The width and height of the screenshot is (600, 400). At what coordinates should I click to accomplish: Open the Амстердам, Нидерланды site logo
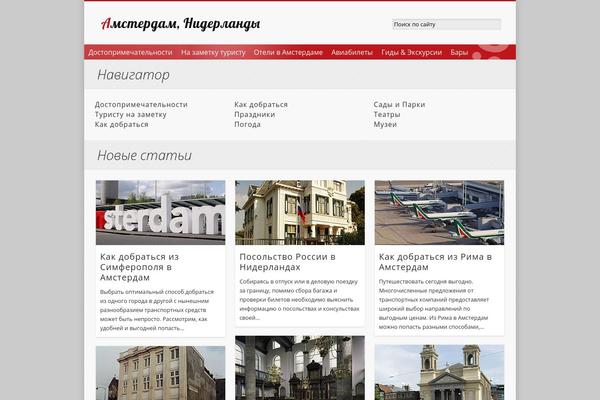tap(181, 24)
